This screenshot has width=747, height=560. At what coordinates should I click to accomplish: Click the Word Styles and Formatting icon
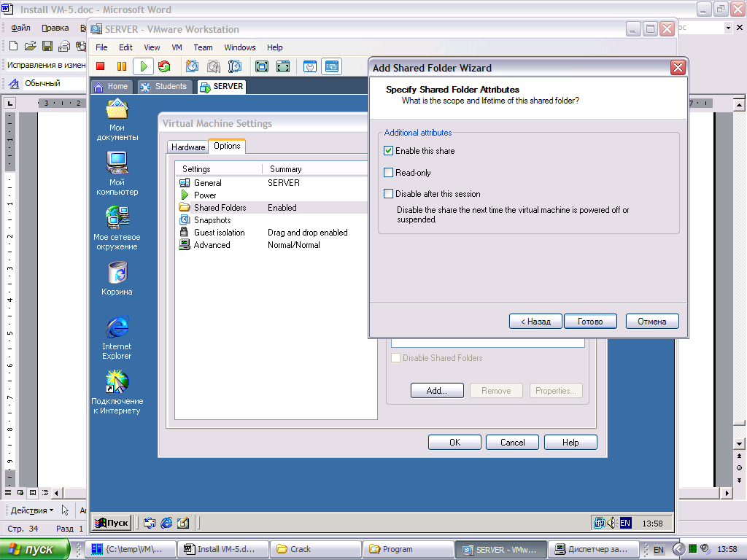point(14,83)
